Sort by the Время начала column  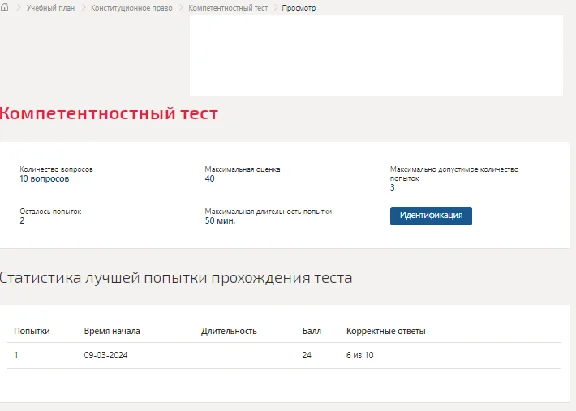pyautogui.click(x=112, y=331)
